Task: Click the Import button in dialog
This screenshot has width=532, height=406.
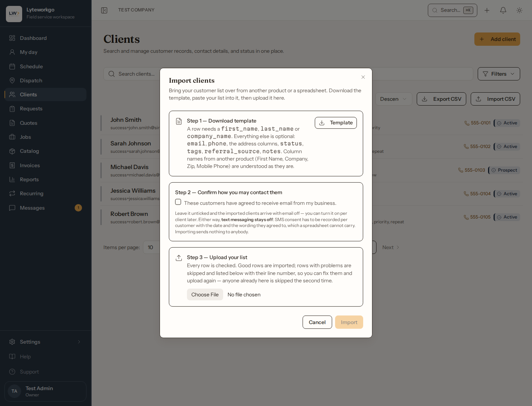Action: pyautogui.click(x=349, y=322)
